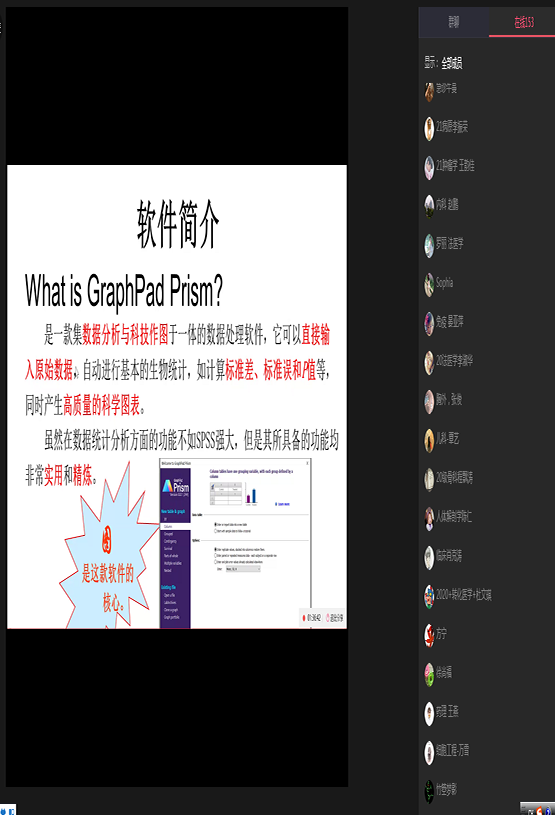Select member 20法医学李湘华
555x815 pixels.
coord(455,360)
